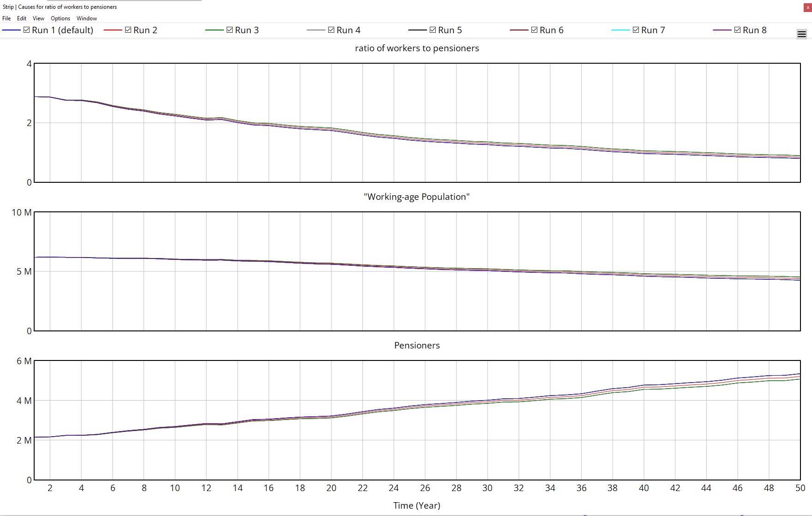Click the Run 8 purple line swatch
Screen dimensions: 812x516
(x=721, y=30)
